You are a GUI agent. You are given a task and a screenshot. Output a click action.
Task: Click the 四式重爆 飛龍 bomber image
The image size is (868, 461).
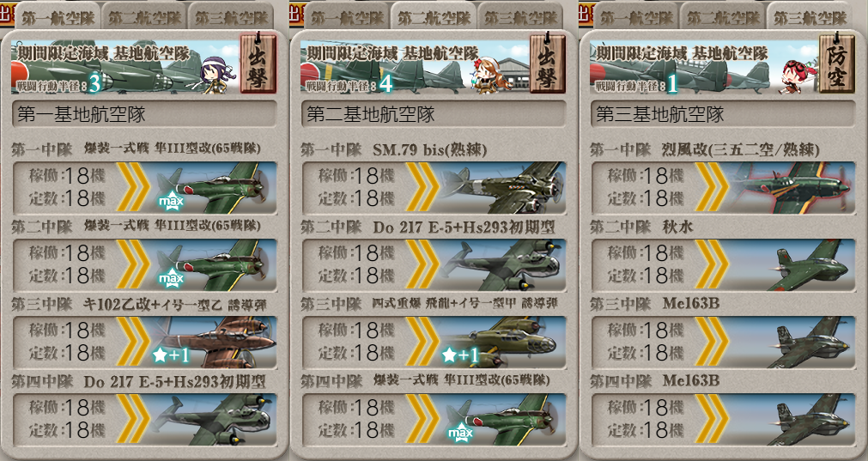502,342
